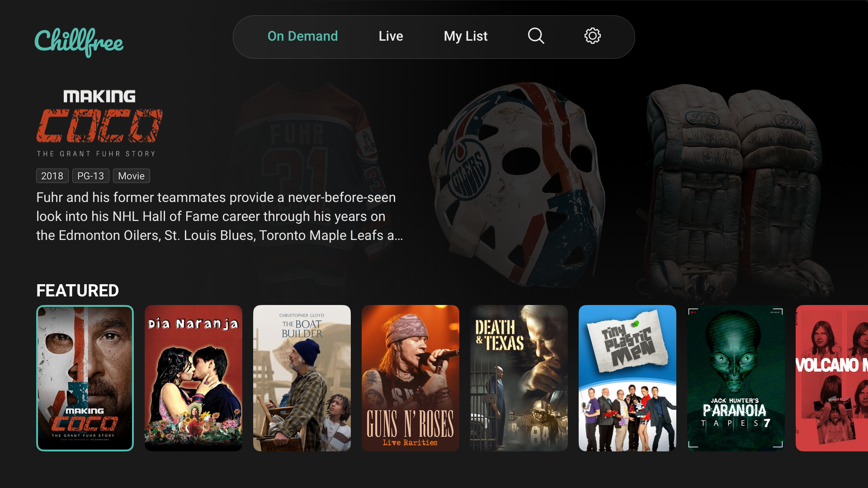Select the On Demand tab
868x488 pixels.
(x=302, y=36)
